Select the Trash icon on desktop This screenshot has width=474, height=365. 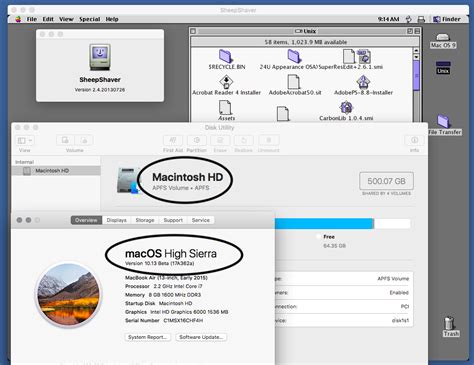tap(451, 327)
